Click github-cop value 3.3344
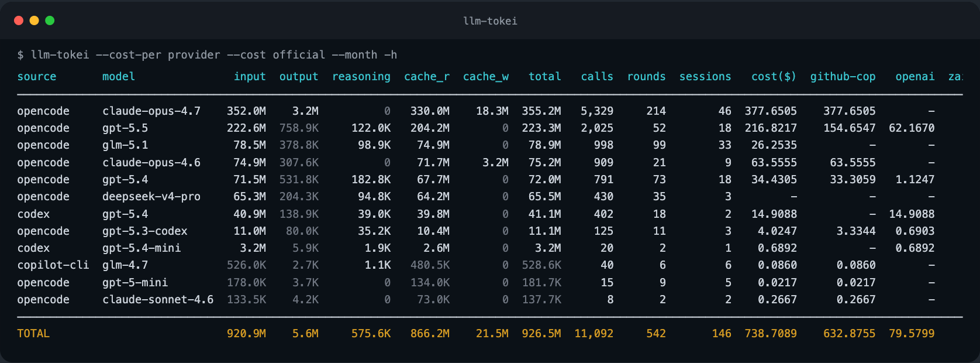 pyautogui.click(x=856, y=231)
